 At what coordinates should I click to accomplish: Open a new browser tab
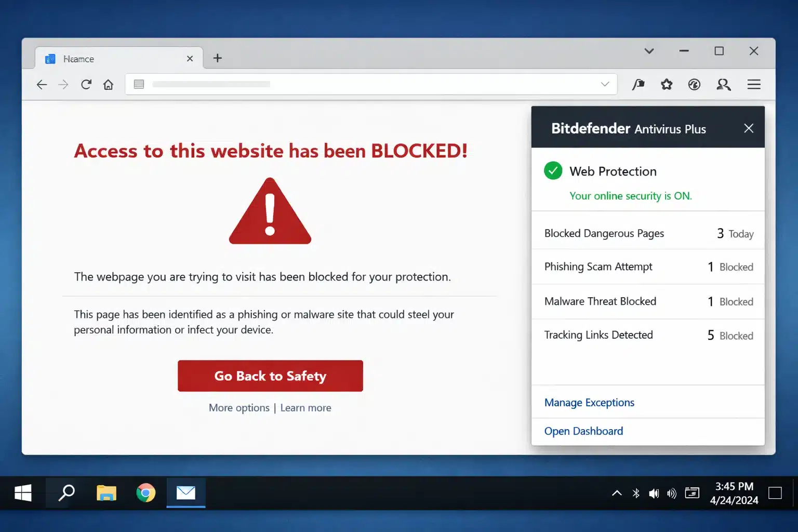click(217, 58)
